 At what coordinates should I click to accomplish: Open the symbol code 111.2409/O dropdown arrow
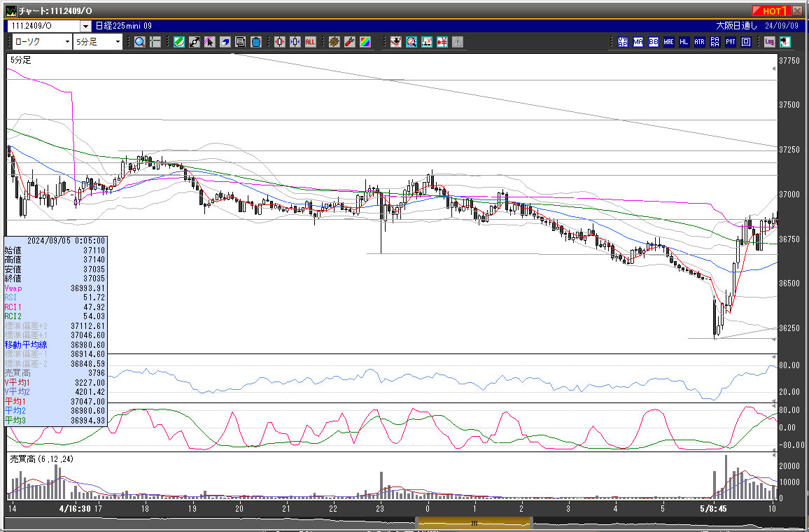(85, 26)
